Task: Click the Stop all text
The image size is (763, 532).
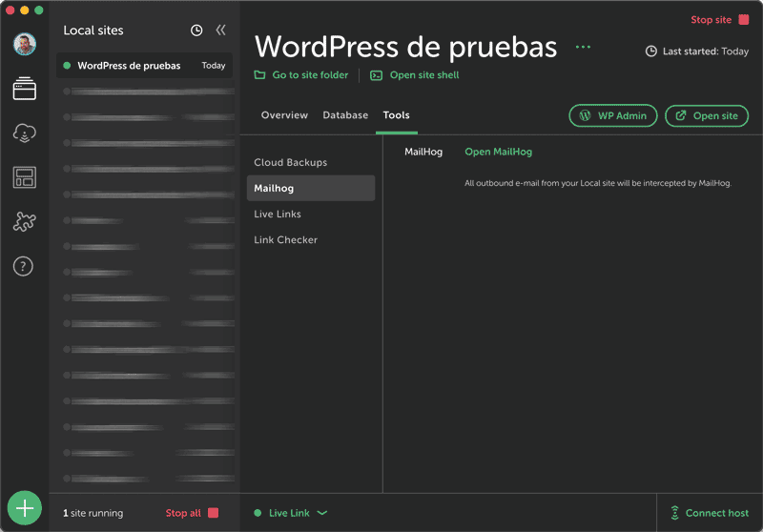Action: click(183, 513)
